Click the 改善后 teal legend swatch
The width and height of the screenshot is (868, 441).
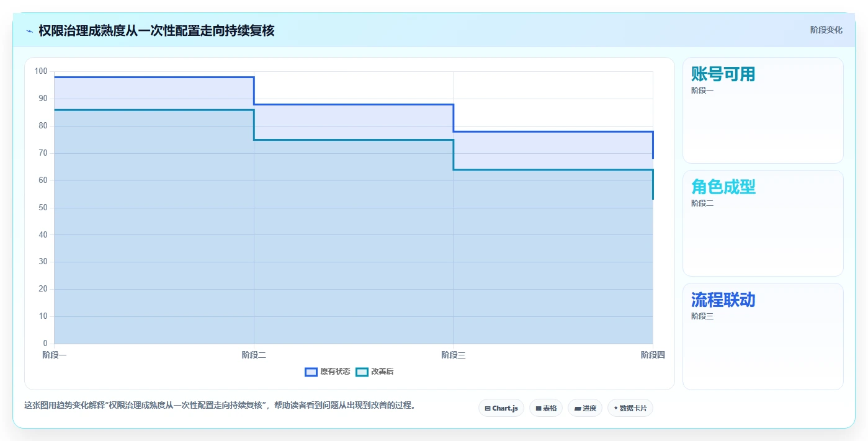[362, 372]
